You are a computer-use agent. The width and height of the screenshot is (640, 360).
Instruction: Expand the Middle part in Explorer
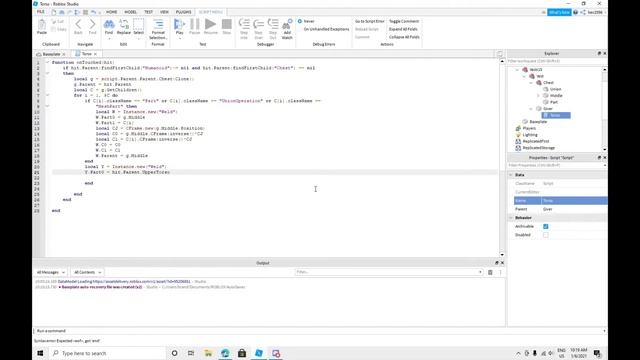(x=538, y=96)
